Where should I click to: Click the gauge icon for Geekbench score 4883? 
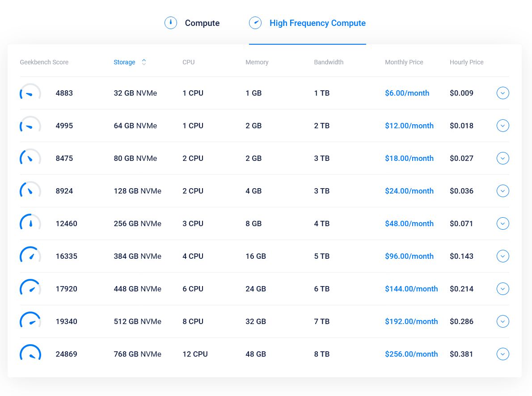click(x=30, y=93)
